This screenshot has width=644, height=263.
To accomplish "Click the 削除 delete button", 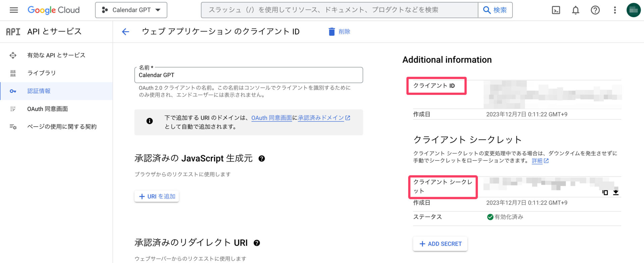I will pyautogui.click(x=339, y=32).
